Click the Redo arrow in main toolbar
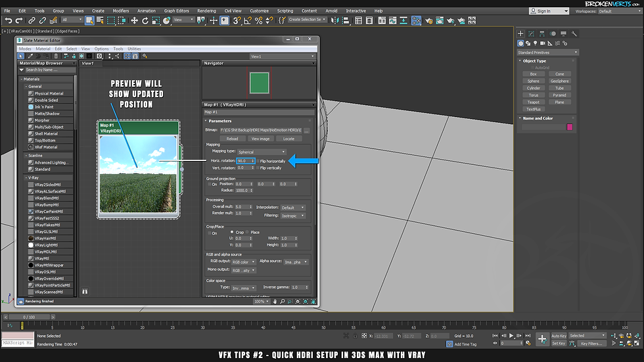This screenshot has width=644, height=362. (19, 20)
